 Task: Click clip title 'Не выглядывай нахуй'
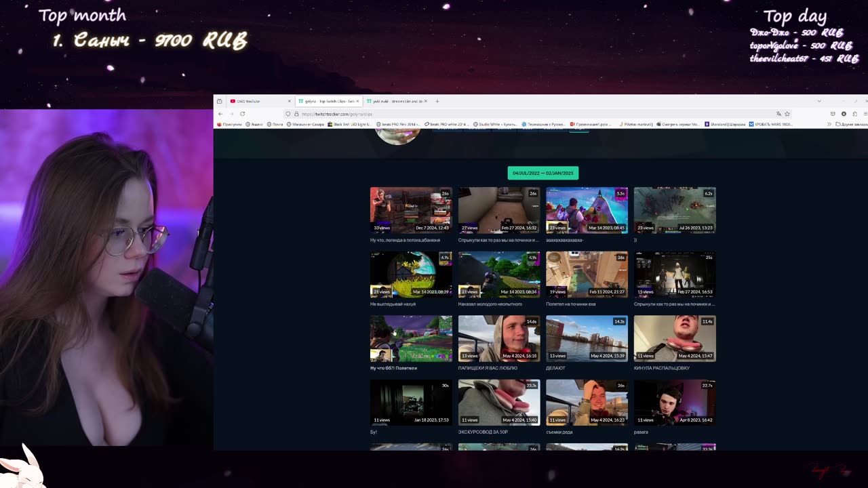[393, 304]
